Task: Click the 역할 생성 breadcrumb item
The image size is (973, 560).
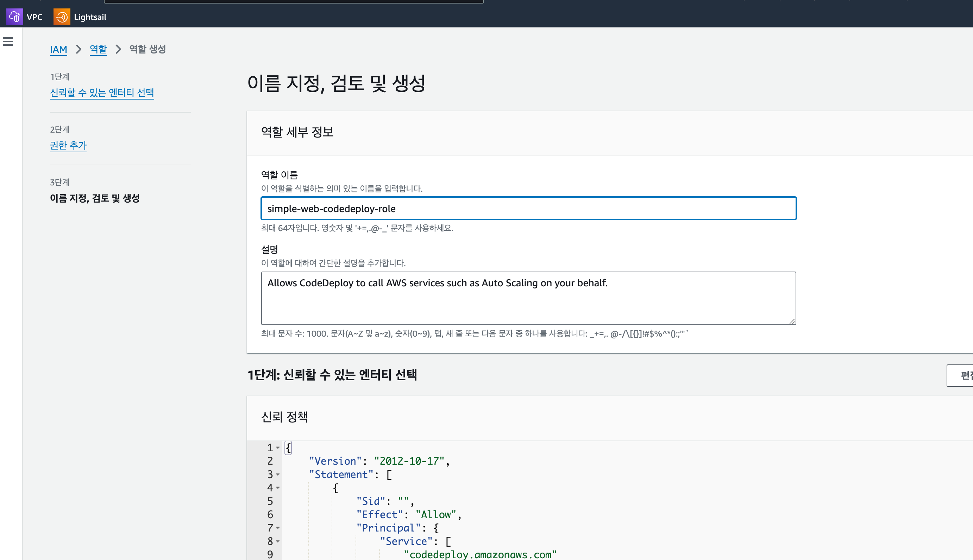Action: (147, 49)
